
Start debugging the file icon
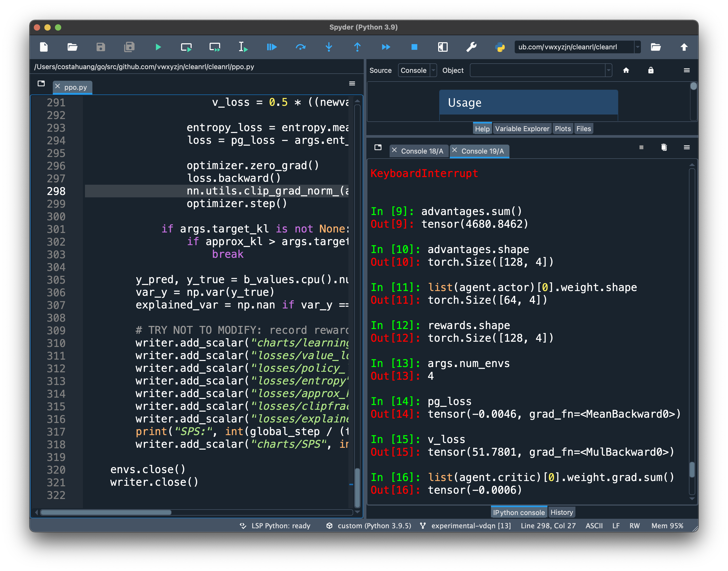[272, 47]
